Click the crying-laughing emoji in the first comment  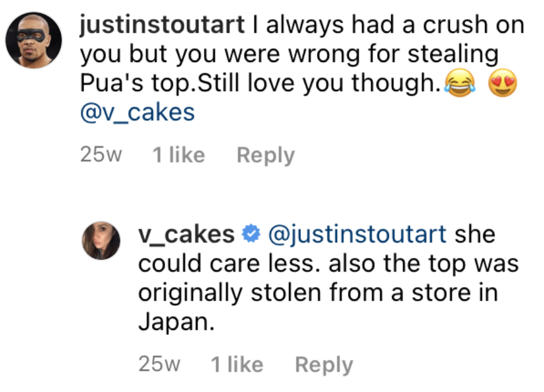460,83
